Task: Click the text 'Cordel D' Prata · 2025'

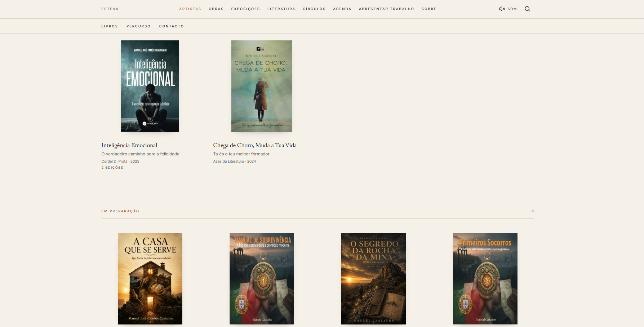Action: (x=120, y=162)
